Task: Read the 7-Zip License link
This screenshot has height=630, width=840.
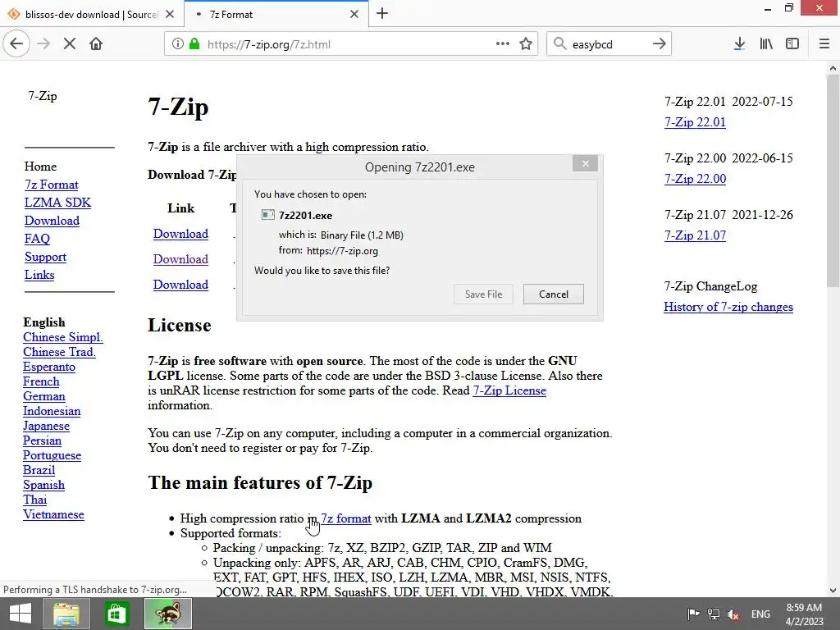Action: (509, 390)
